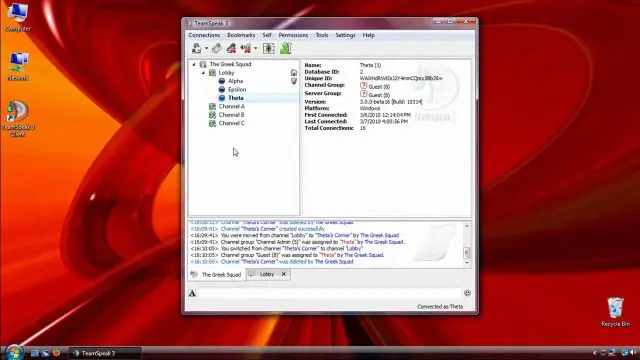
Task: Select the Lobby channel in the tree
Action: pos(226,73)
